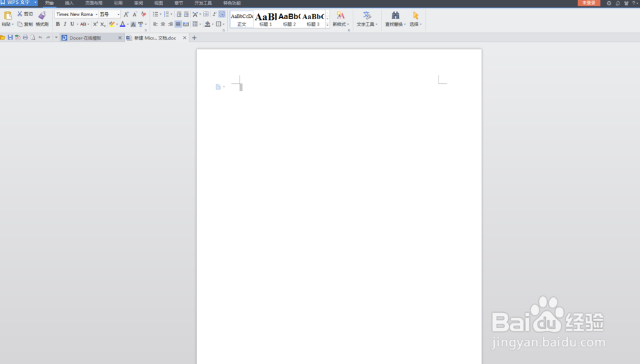The image size is (640, 364).
Task: Click the Chinese text layout (A) icon
Action: click(x=195, y=14)
